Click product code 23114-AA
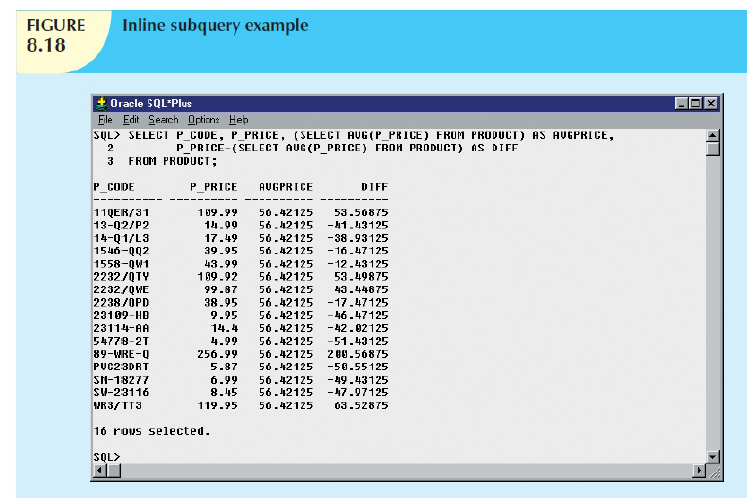Viewport: 747px width, 498px height. [121, 328]
